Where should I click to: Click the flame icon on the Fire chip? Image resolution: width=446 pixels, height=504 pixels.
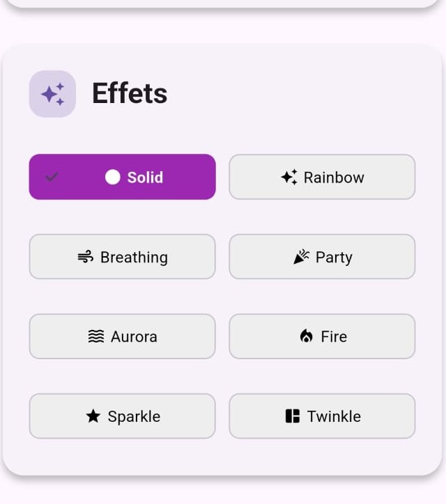(x=307, y=336)
